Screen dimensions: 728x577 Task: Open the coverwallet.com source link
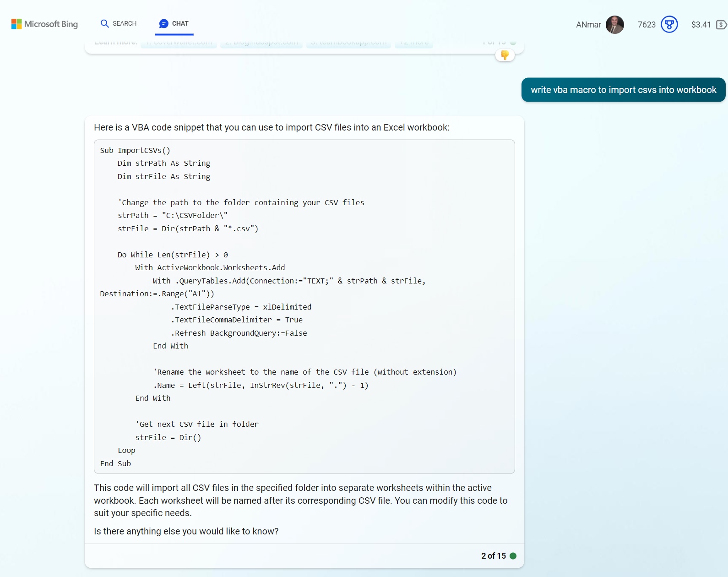pyautogui.click(x=179, y=44)
